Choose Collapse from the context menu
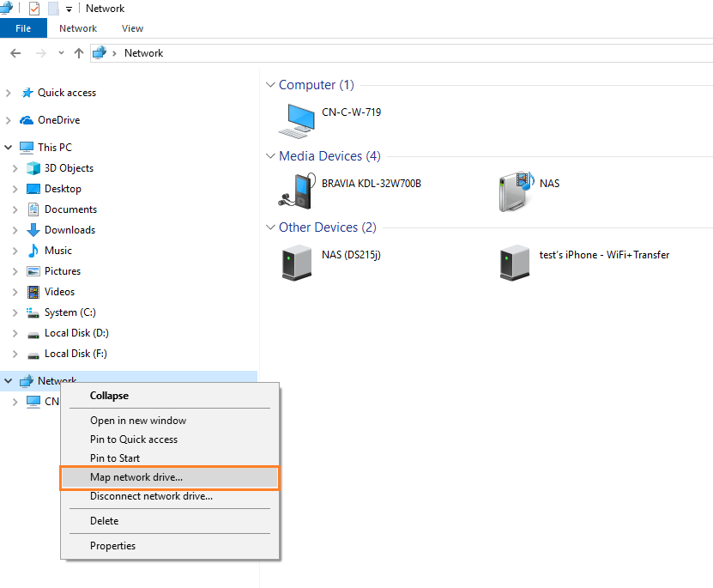This screenshot has width=713, height=588. tap(170, 396)
